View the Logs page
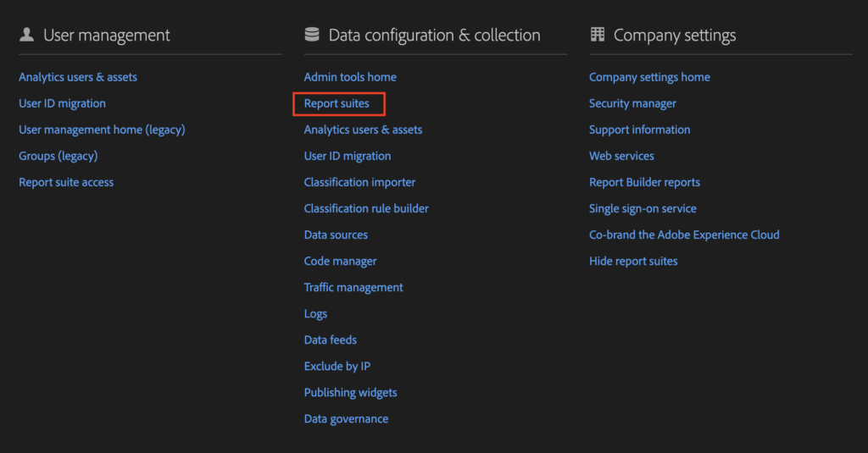The height and width of the screenshot is (453, 868). pos(315,313)
